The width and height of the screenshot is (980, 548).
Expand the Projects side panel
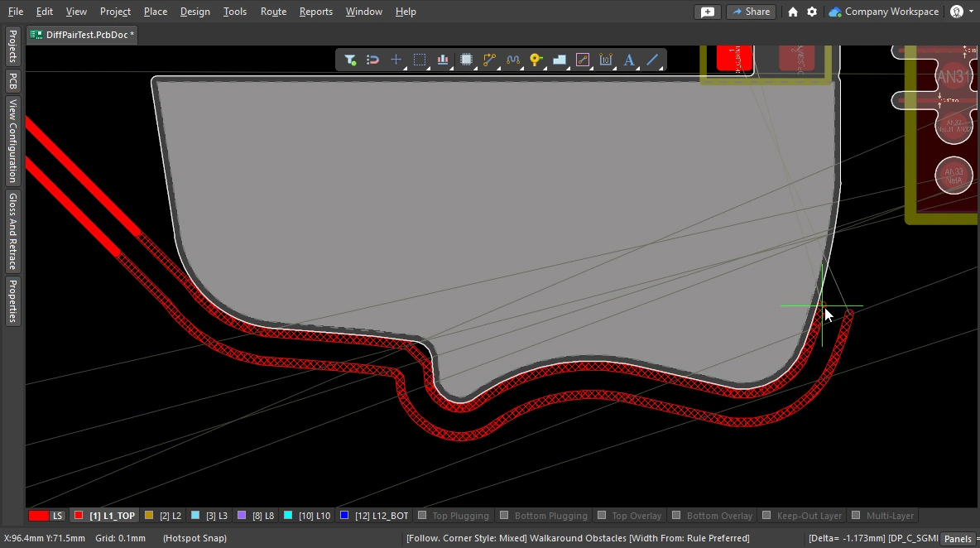(12, 46)
